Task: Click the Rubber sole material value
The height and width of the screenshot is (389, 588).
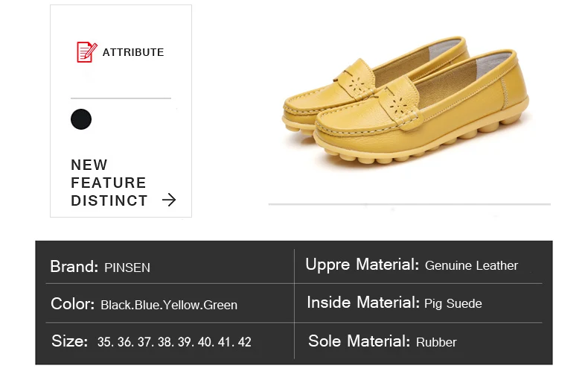Action: coord(436,342)
